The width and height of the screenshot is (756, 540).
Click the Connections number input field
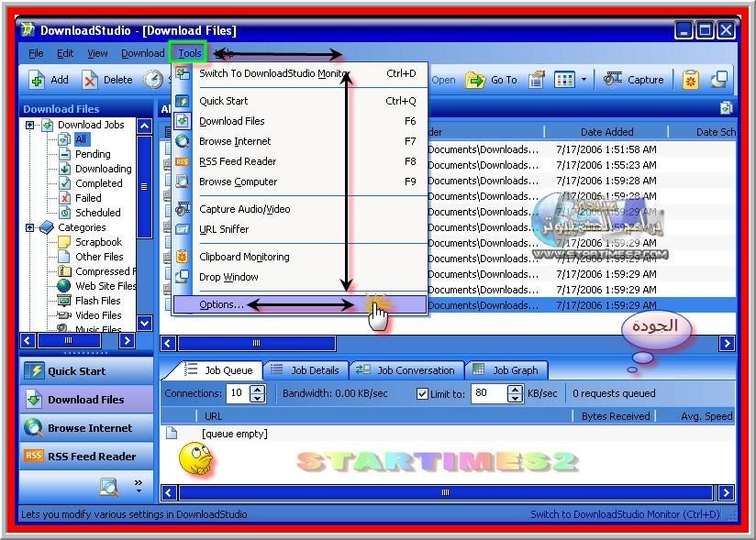pos(239,393)
